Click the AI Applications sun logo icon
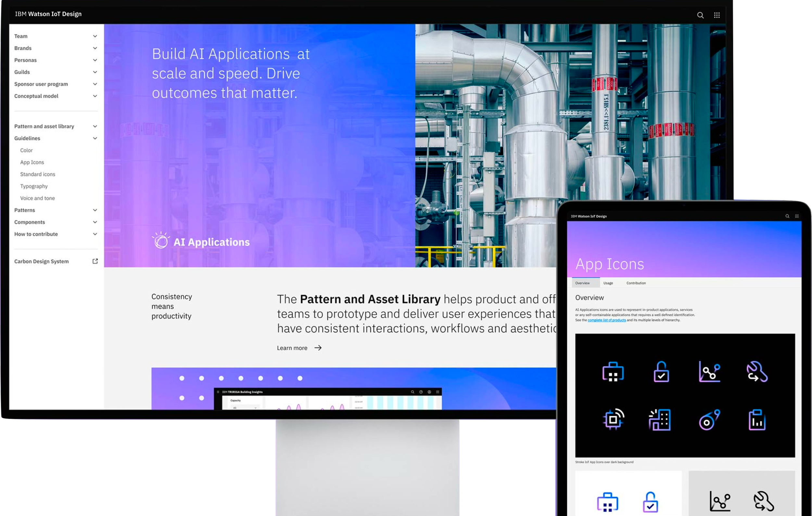This screenshot has height=516, width=812. click(161, 241)
